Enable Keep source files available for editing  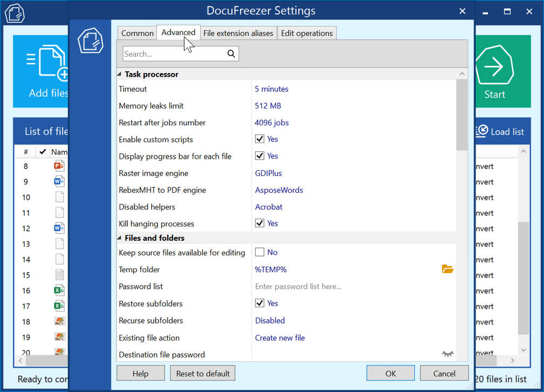point(260,252)
